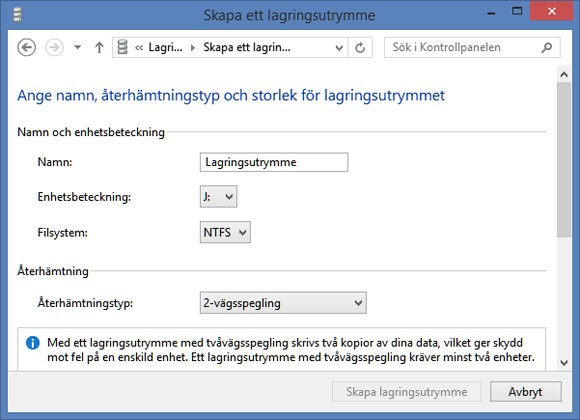The height and width of the screenshot is (420, 580).
Task: Close the Skapa ett lagringsutrymme window
Action: [552, 11]
